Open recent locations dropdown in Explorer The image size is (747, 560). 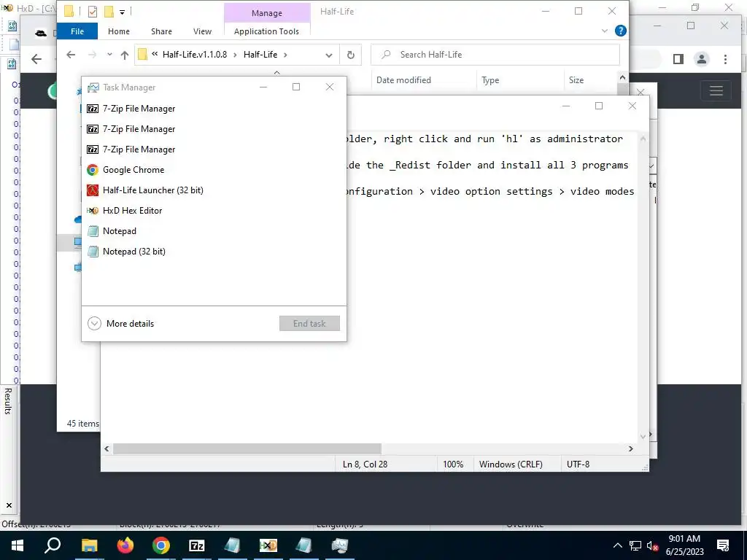click(109, 55)
